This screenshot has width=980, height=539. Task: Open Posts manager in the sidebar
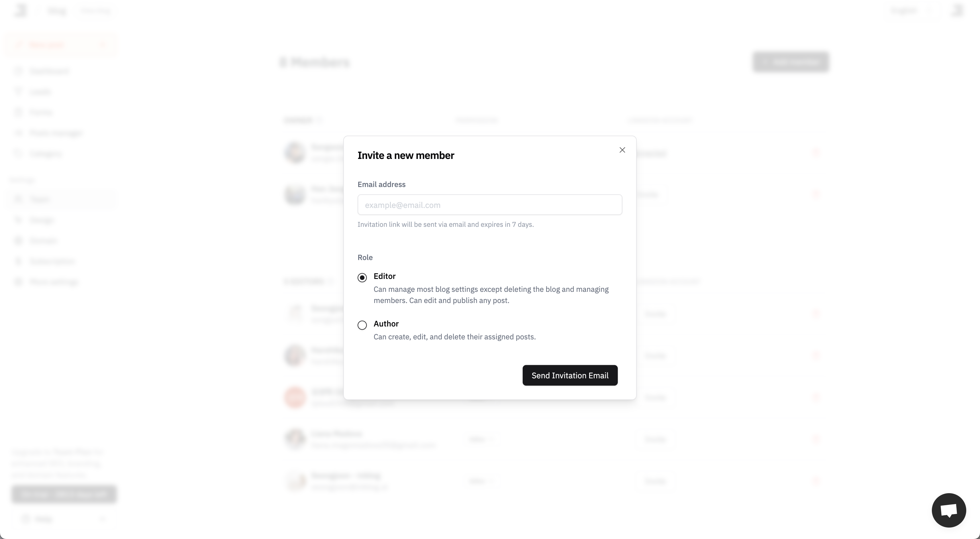tap(56, 133)
